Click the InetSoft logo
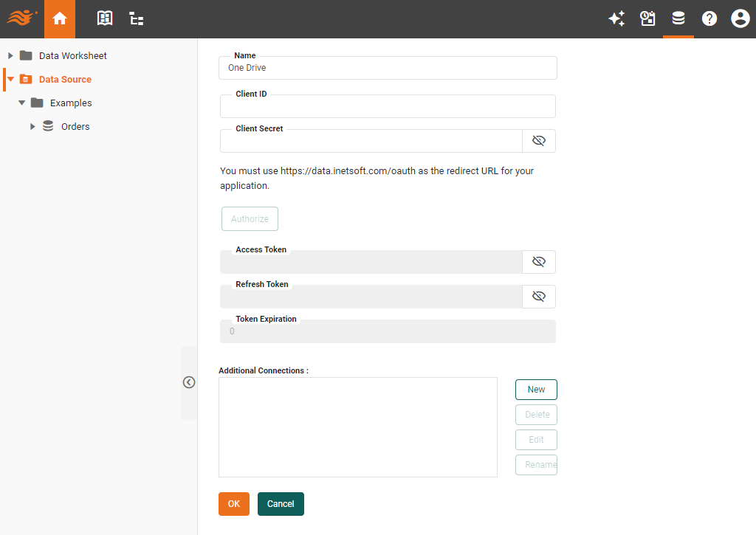The width and height of the screenshot is (756, 535). [x=21, y=18]
